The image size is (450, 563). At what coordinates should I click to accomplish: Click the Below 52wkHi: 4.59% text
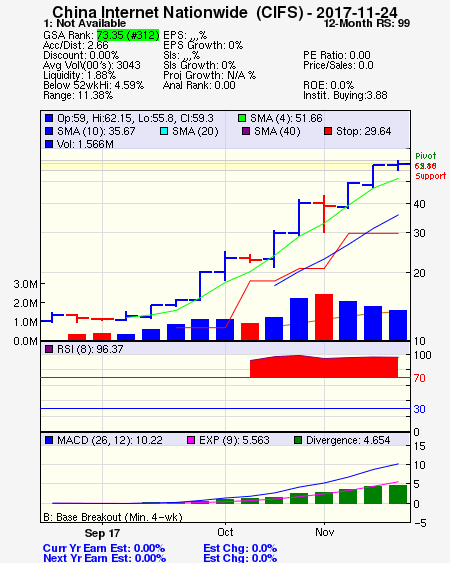(x=93, y=85)
